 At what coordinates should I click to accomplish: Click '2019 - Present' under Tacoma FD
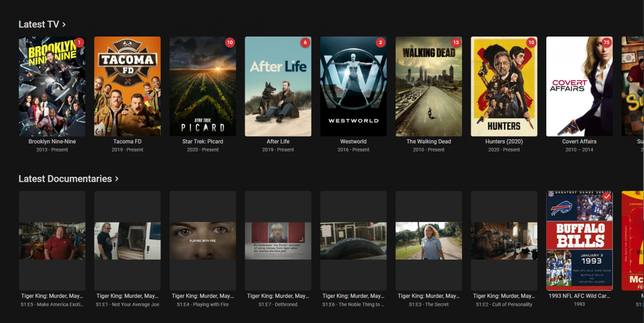[127, 150]
